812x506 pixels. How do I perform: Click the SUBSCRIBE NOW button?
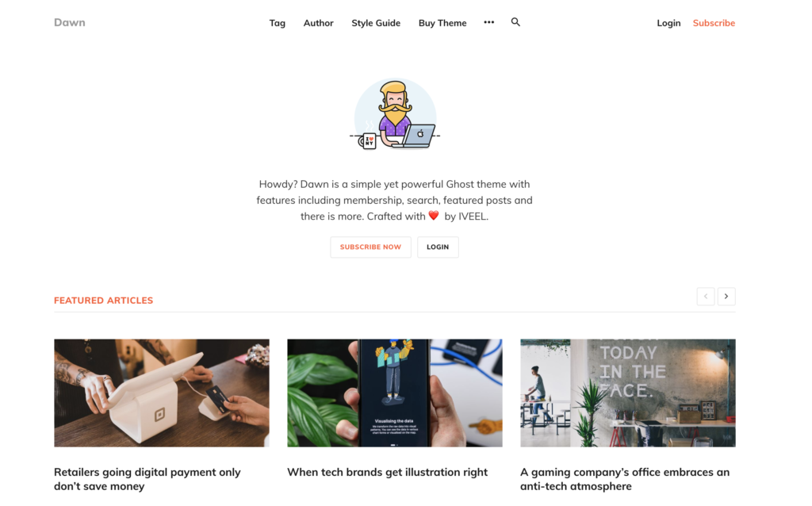[x=371, y=247]
